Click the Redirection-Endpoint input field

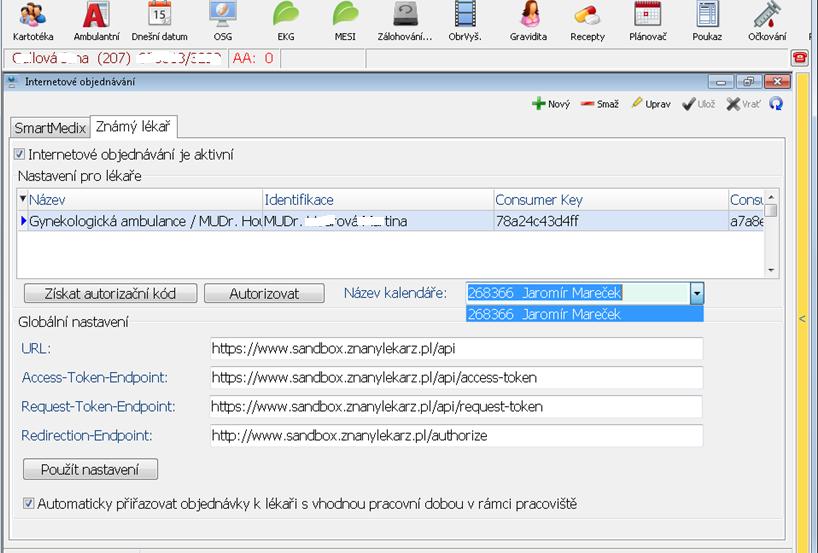(x=456, y=436)
